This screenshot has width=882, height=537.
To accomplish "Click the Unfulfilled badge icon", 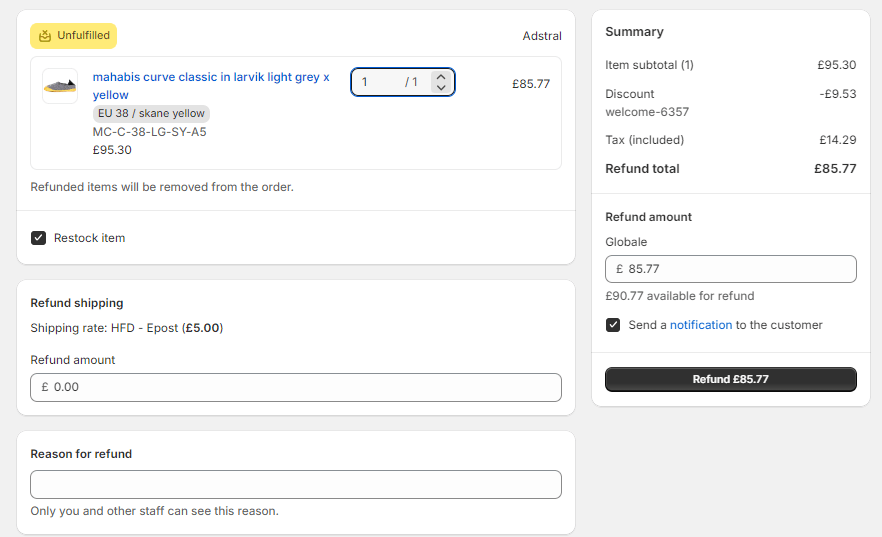I will pyautogui.click(x=44, y=36).
